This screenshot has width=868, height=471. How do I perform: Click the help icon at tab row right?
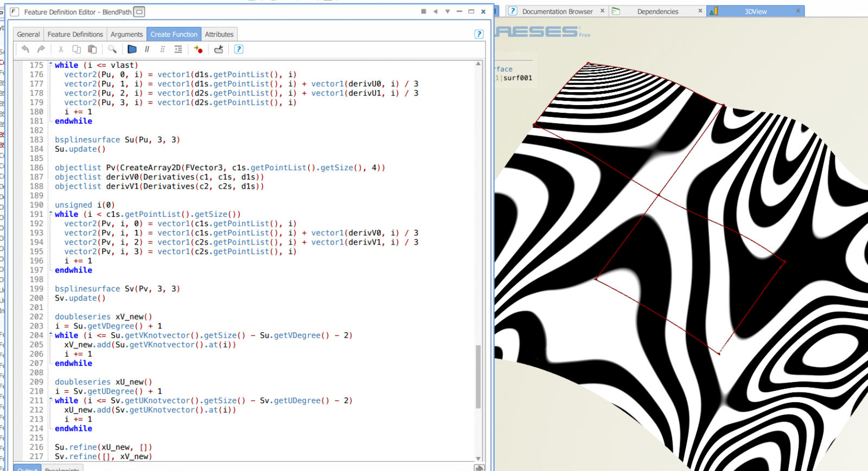point(478,34)
